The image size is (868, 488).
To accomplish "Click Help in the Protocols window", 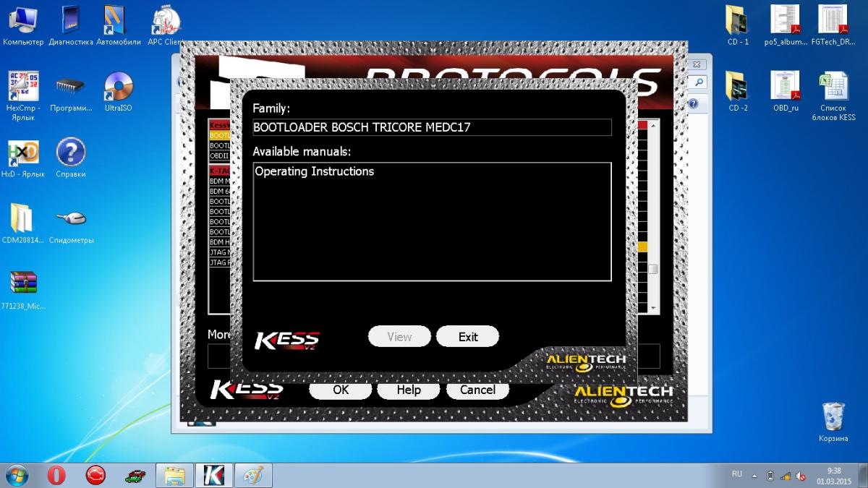I will point(409,390).
